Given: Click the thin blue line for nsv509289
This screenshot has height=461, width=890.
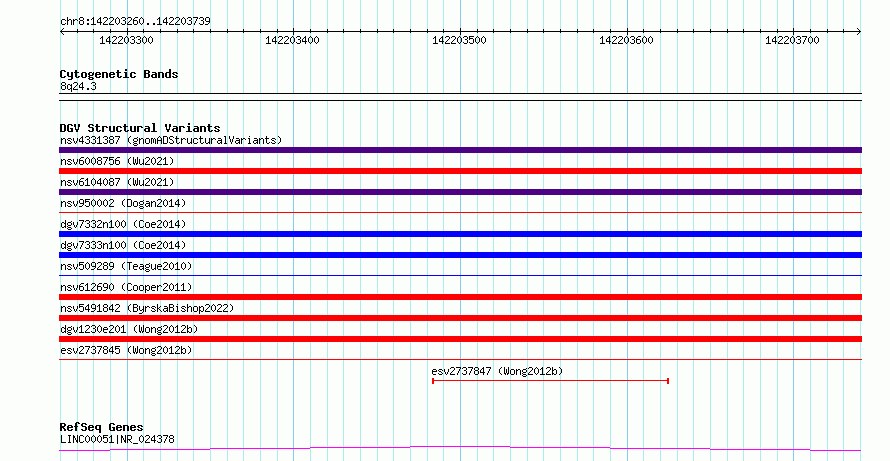Looking at the screenshot, I should [460, 275].
